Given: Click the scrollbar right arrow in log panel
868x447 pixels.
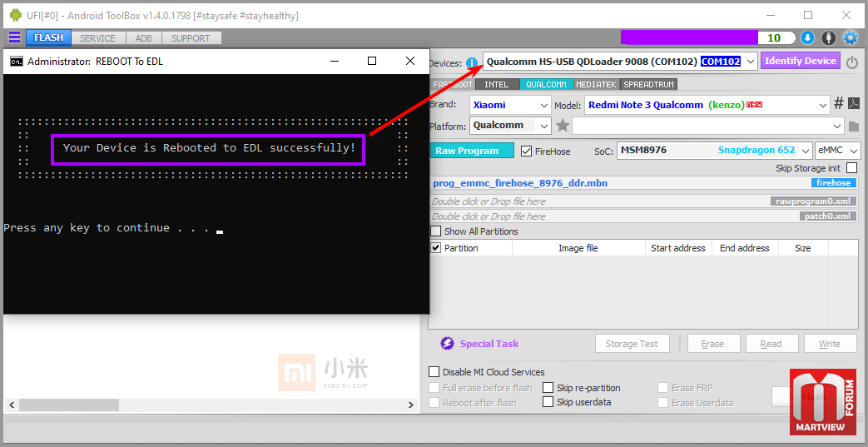Looking at the screenshot, I should coord(411,405).
